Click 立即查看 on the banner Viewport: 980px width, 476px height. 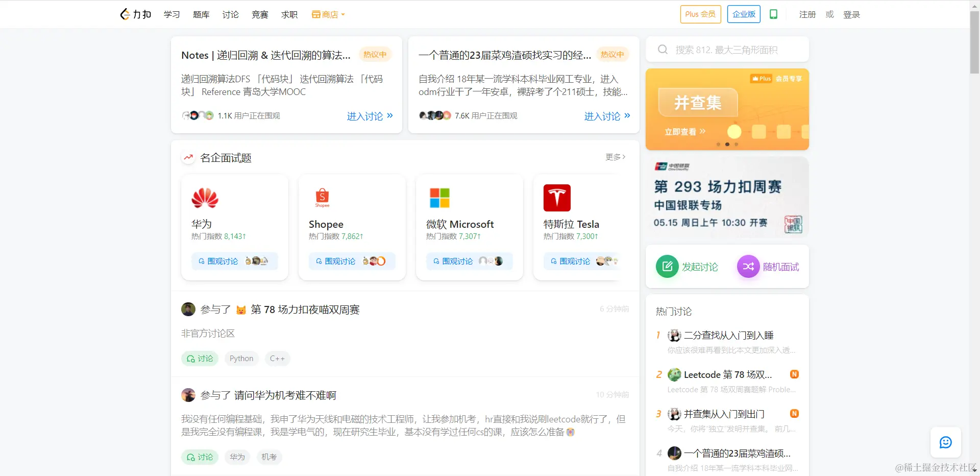(x=684, y=132)
